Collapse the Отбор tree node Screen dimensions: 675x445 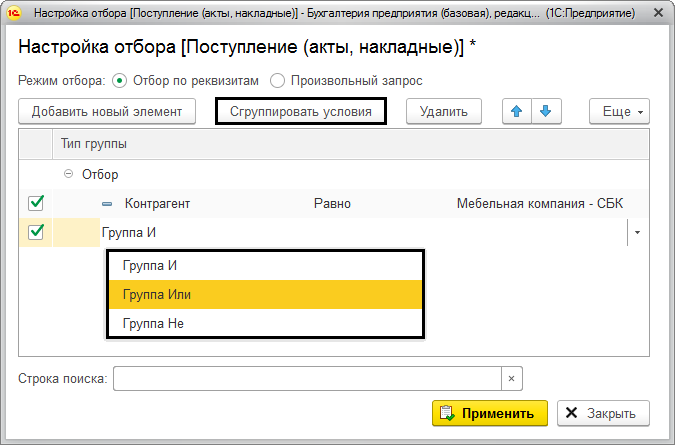click(x=68, y=174)
